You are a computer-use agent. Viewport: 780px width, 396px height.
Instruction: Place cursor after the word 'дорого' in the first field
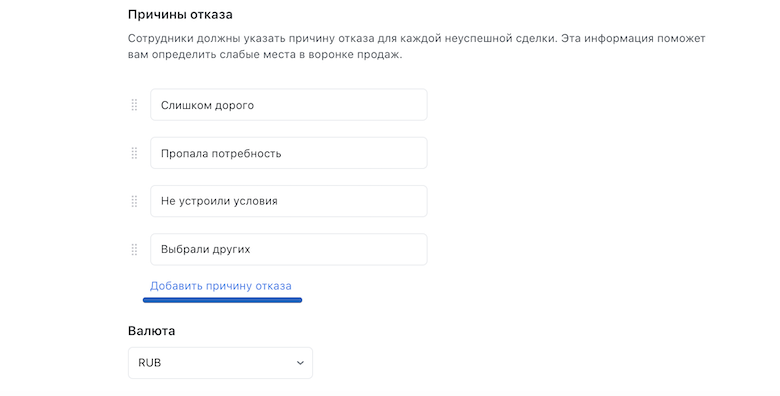pyautogui.click(x=255, y=105)
